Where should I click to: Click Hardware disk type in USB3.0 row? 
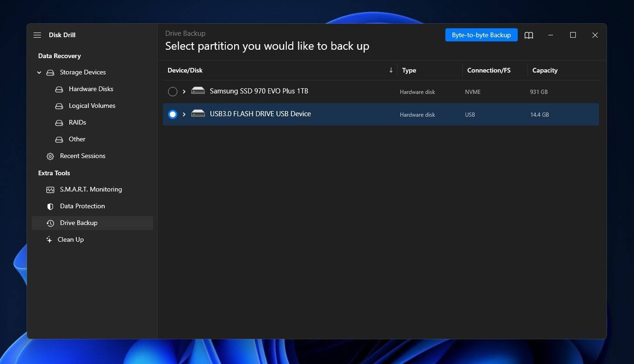(418, 115)
